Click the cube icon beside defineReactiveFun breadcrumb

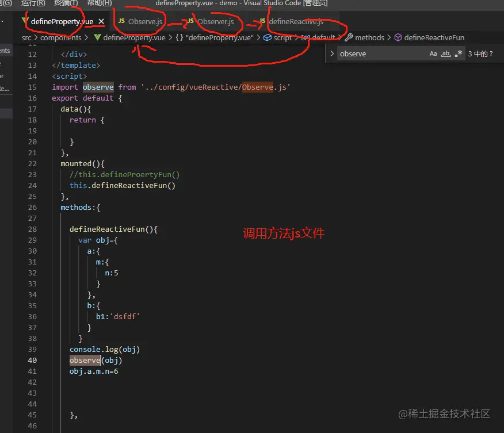click(x=398, y=37)
